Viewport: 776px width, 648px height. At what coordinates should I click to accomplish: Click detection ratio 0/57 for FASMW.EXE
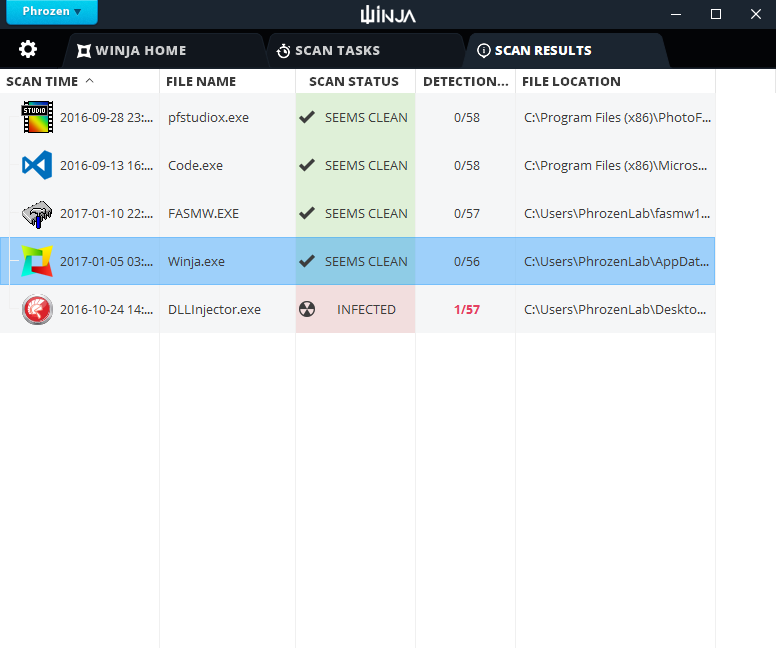[467, 213]
